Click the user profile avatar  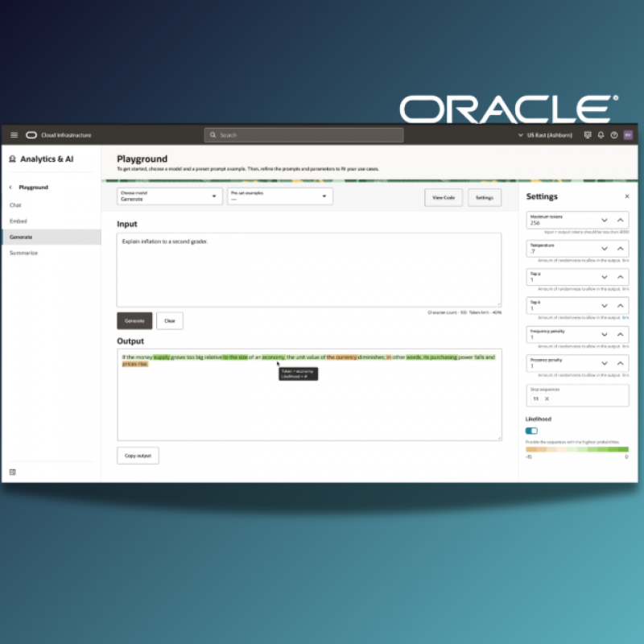[x=628, y=135]
